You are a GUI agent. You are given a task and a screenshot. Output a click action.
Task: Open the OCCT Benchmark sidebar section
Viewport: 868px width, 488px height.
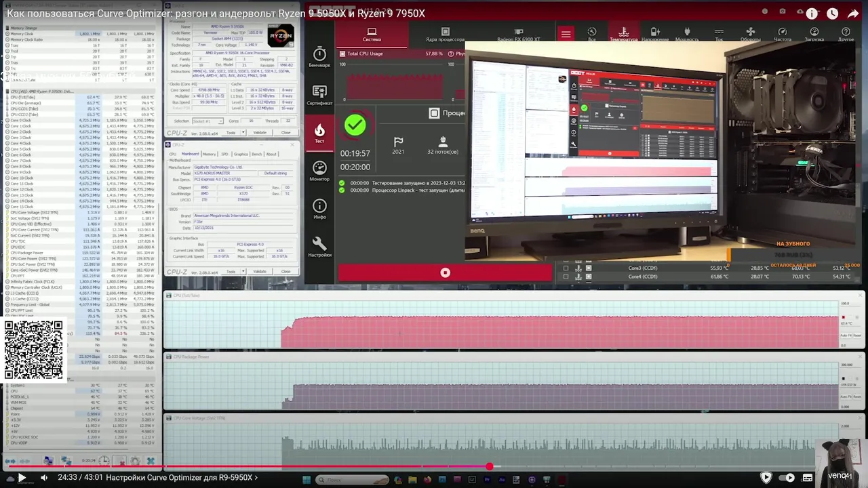click(x=319, y=57)
